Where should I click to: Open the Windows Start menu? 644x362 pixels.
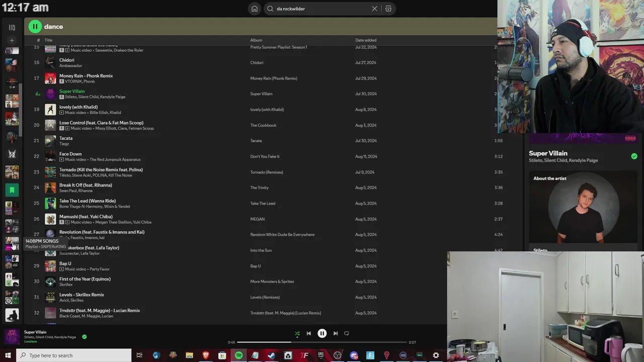(x=8, y=355)
